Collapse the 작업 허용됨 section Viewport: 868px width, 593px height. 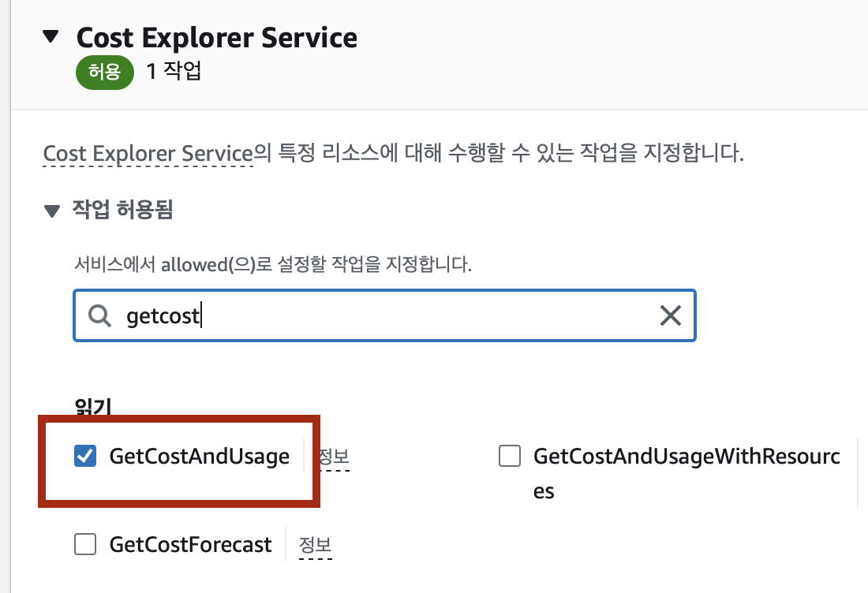(x=52, y=211)
